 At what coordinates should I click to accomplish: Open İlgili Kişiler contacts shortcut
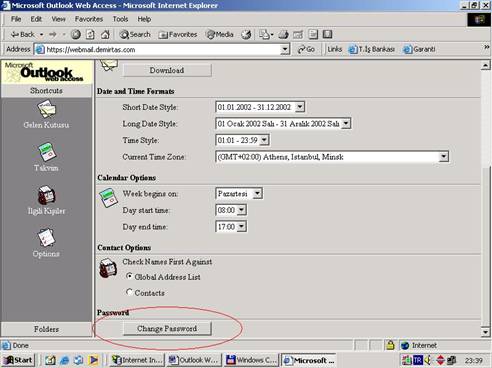46,200
